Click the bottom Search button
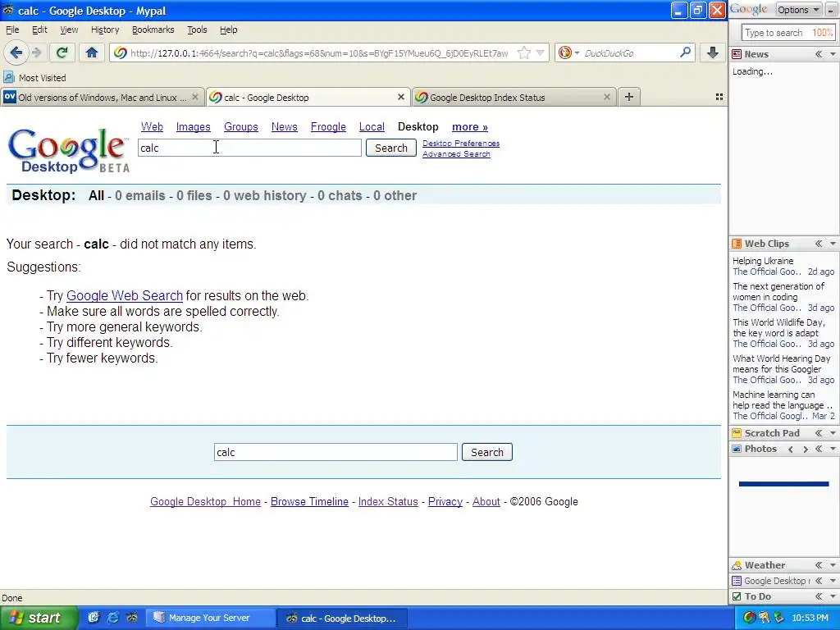This screenshot has width=840, height=630. (486, 452)
